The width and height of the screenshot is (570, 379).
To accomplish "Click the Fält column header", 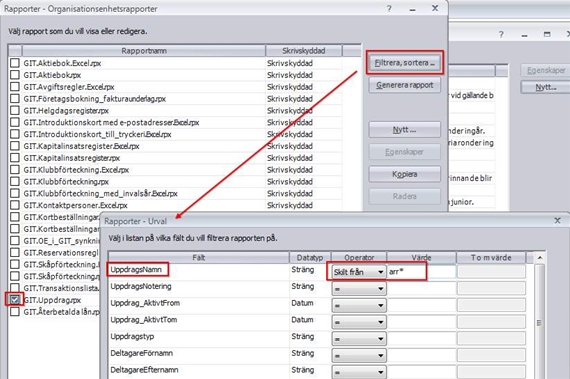I will (198, 258).
